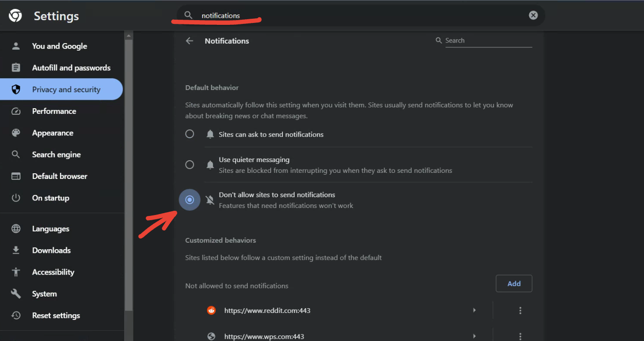Select Use quieter messaging radio button
Viewport: 644px width, 341px height.
point(189,164)
